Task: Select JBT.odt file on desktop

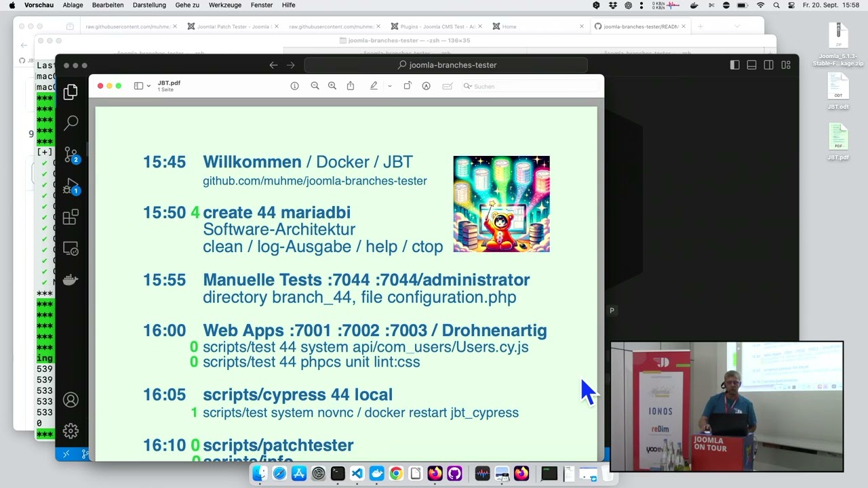Action: [838, 91]
